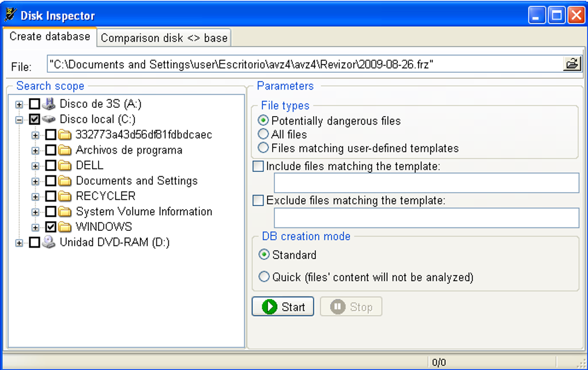This screenshot has height=370, width=588.
Task: Check the Unidad DVD-RAM (D:) checkbox
Action: tap(35, 242)
